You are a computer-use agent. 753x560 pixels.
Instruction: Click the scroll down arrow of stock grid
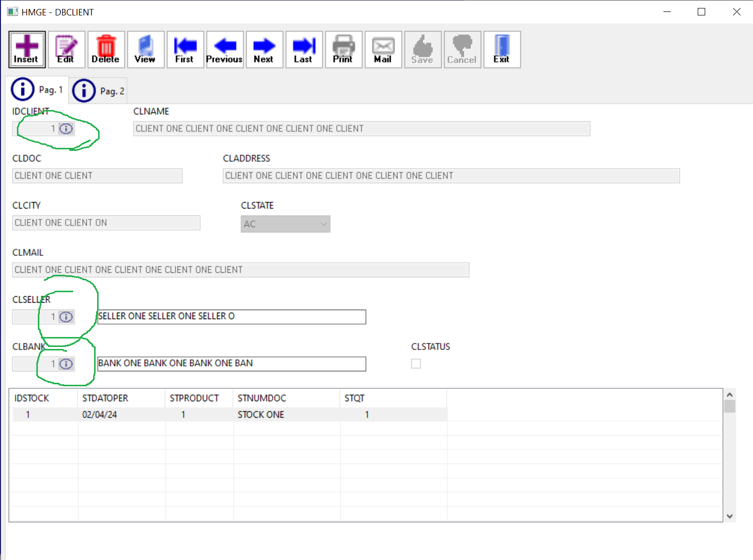tap(730, 516)
